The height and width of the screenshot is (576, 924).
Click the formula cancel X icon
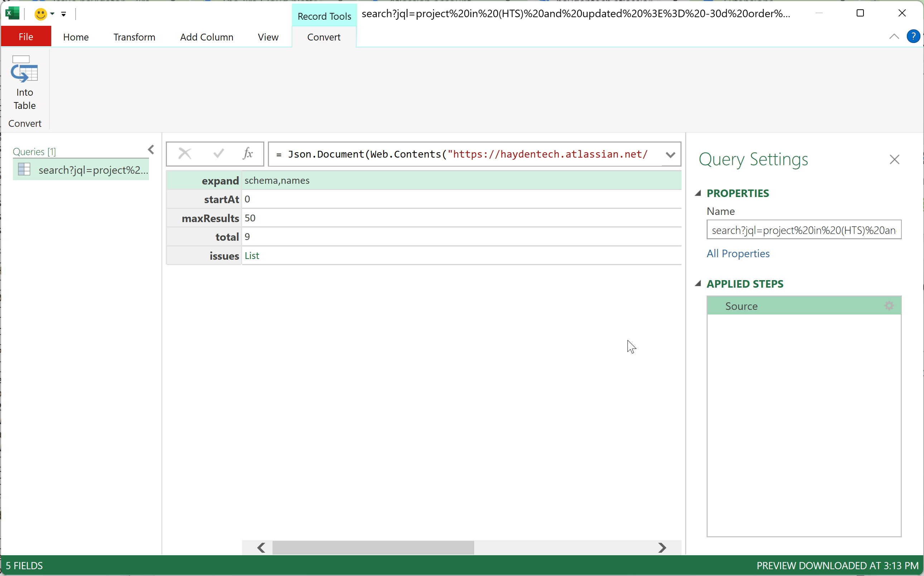[x=185, y=154]
